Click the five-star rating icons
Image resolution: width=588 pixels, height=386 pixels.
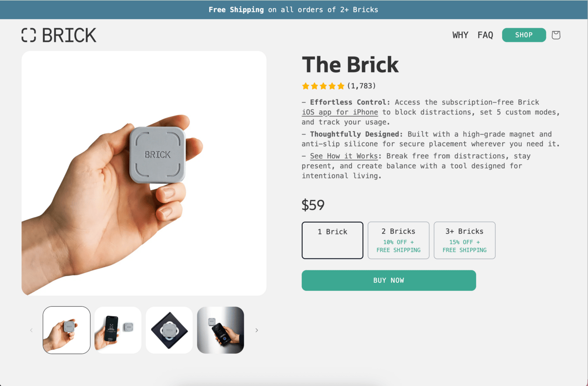click(x=323, y=86)
